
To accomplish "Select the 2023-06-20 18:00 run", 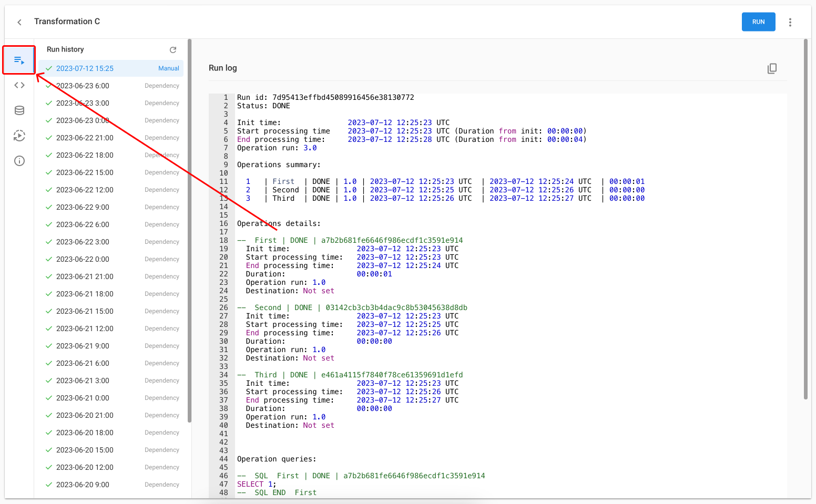I will click(111, 433).
